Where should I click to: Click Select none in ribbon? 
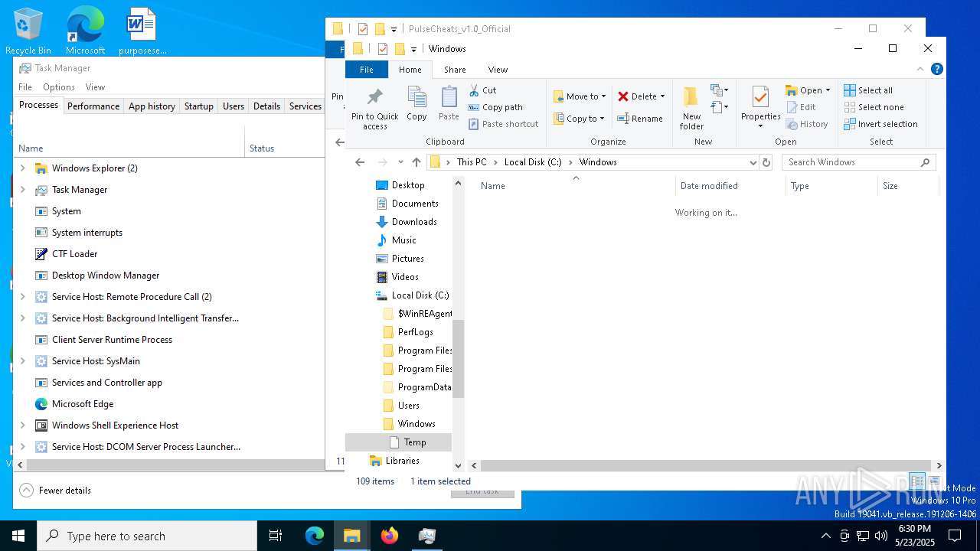(874, 107)
